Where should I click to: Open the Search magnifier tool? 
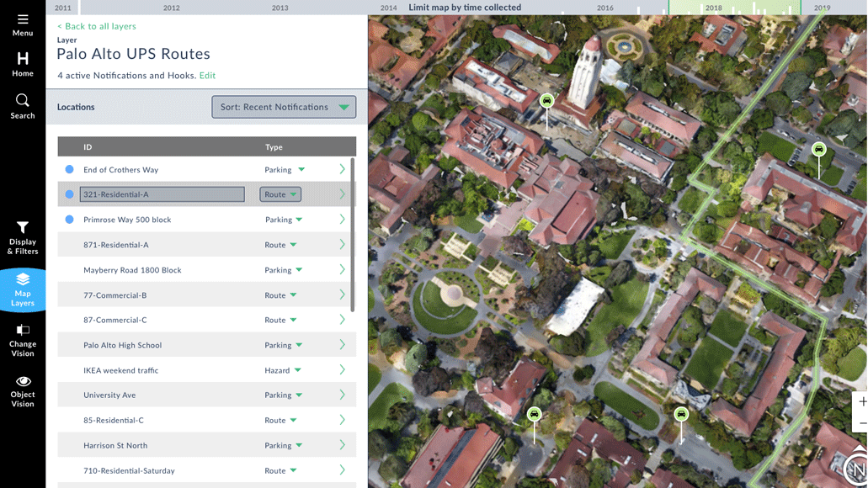point(23,106)
